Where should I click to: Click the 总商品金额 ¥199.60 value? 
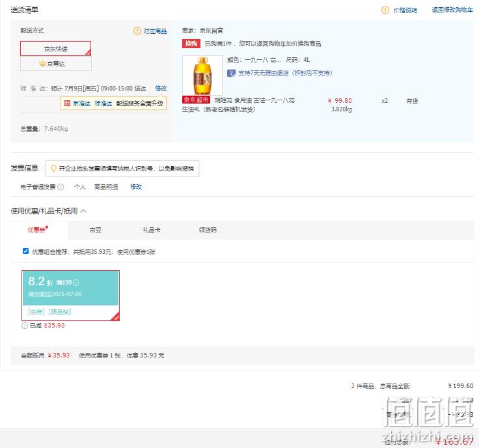tap(460, 386)
